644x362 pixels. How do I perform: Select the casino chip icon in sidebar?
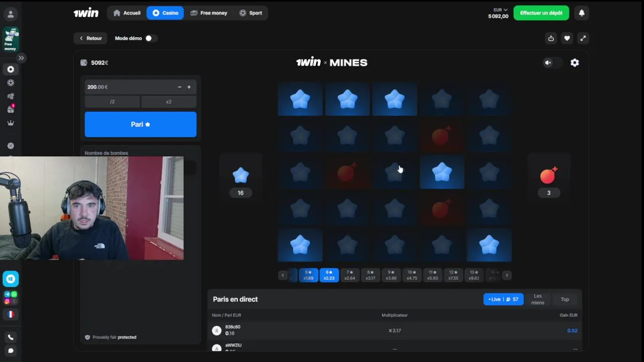(x=11, y=69)
